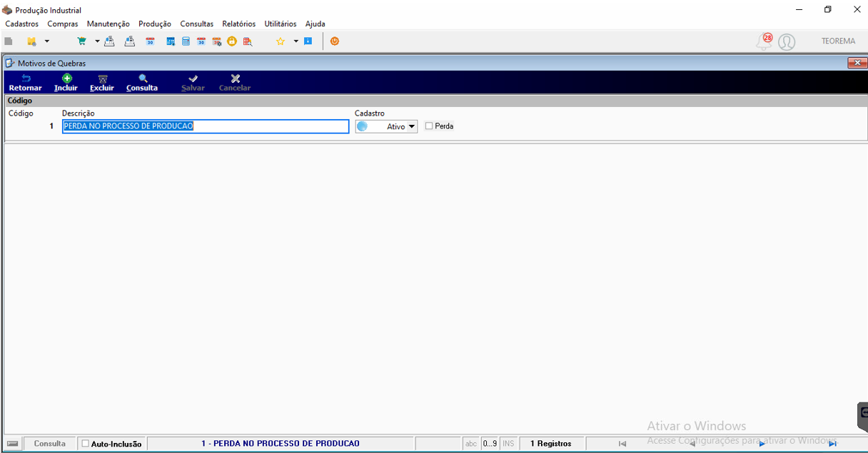The width and height of the screenshot is (868, 453).
Task: Click the user profile avatar icon
Action: click(787, 42)
